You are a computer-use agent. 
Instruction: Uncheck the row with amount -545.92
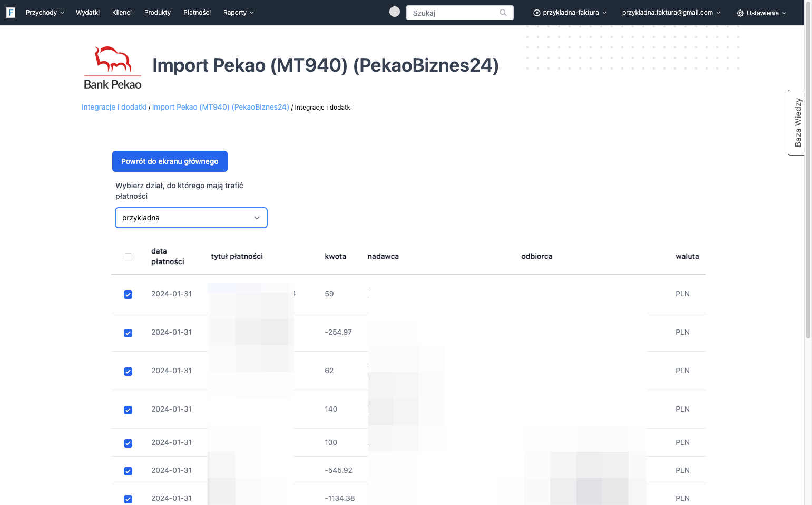point(128,471)
